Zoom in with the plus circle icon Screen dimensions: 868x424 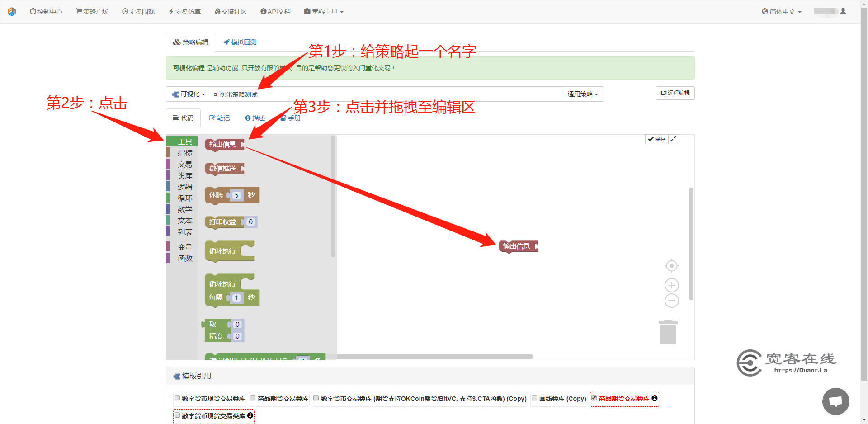tap(672, 285)
